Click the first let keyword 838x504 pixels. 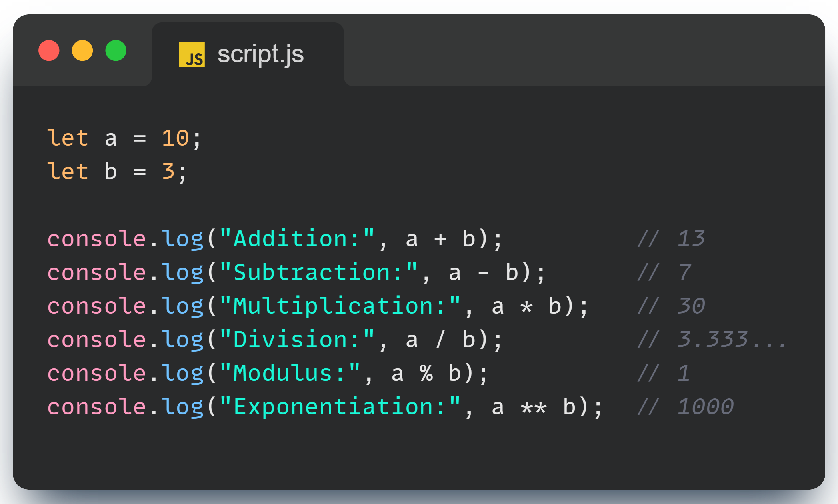[x=67, y=138]
